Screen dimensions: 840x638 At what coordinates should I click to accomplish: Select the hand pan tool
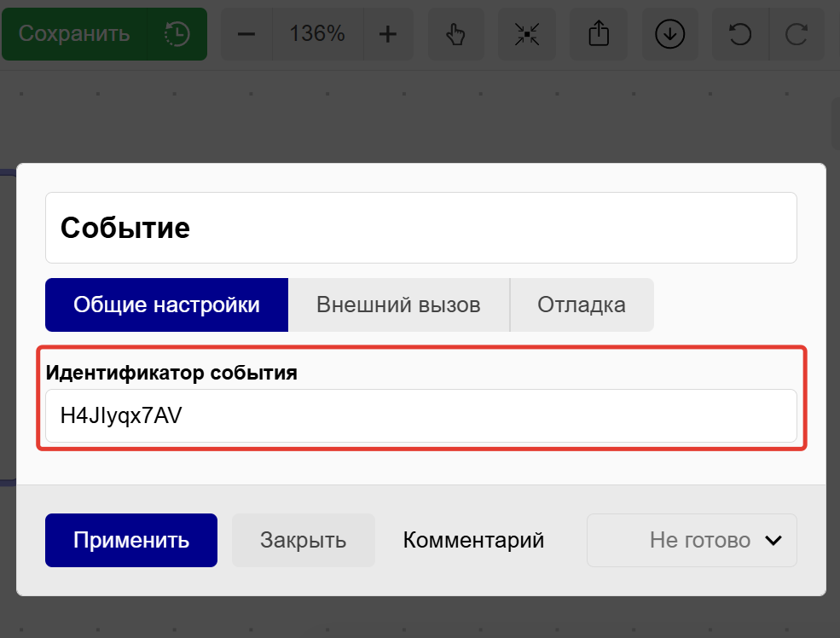tap(456, 34)
